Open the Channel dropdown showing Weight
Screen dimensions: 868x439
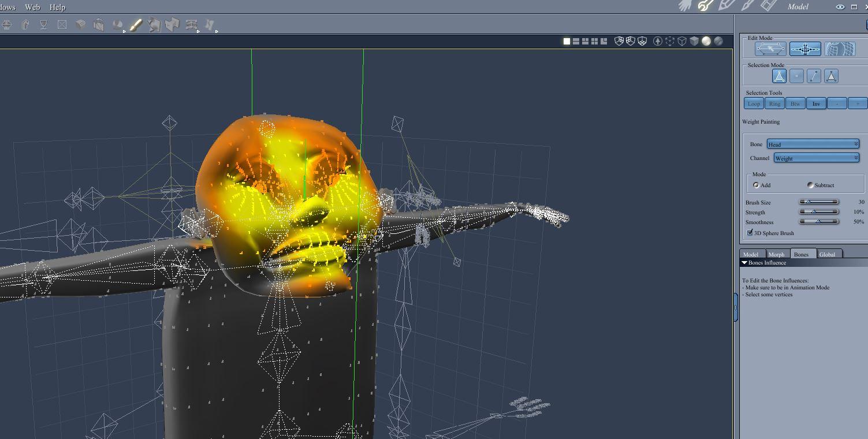coord(817,158)
